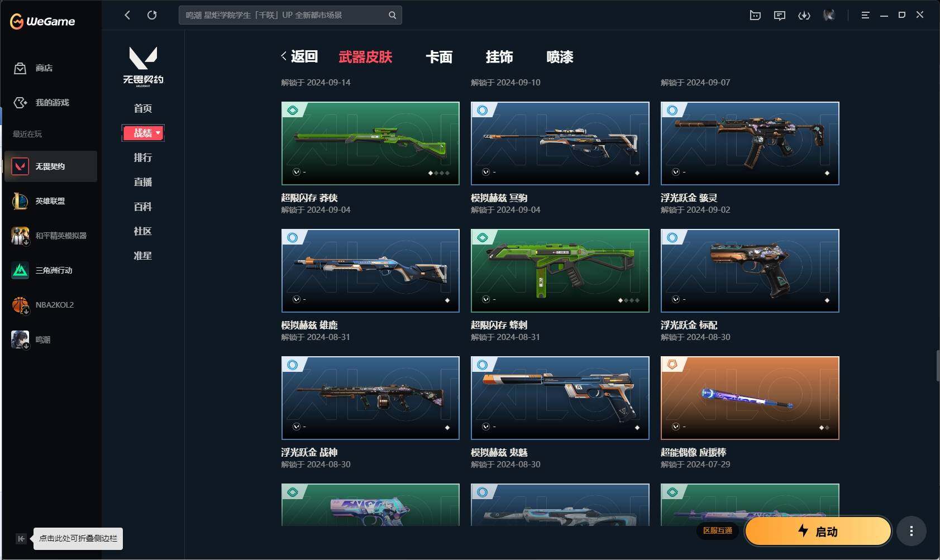Click the WeGame logo
This screenshot has width=940, height=560.
tap(42, 21)
